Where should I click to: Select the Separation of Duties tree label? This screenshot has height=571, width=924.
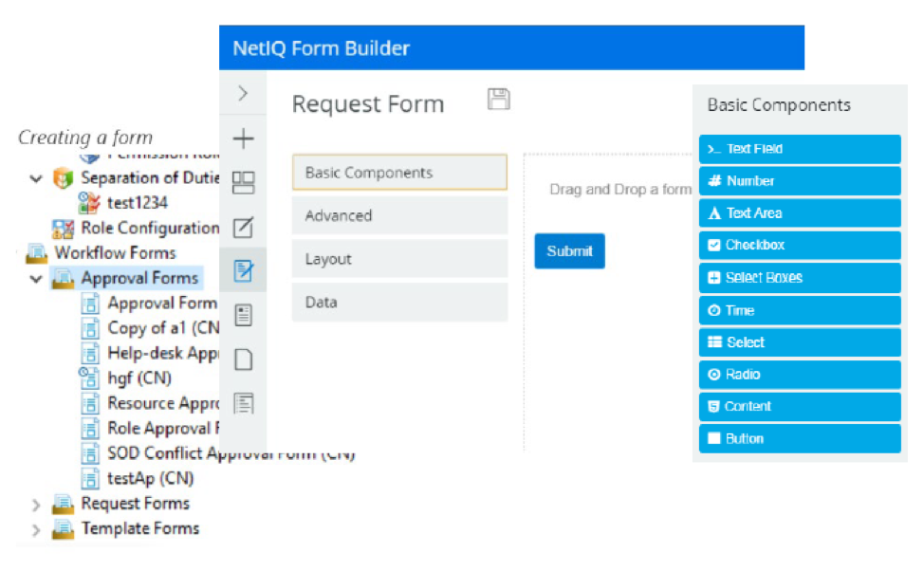coord(150,178)
